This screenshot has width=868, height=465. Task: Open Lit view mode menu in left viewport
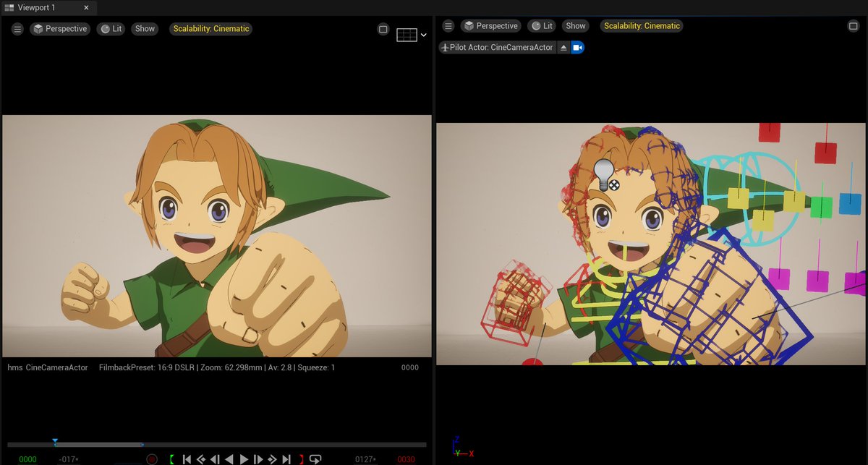(111, 29)
